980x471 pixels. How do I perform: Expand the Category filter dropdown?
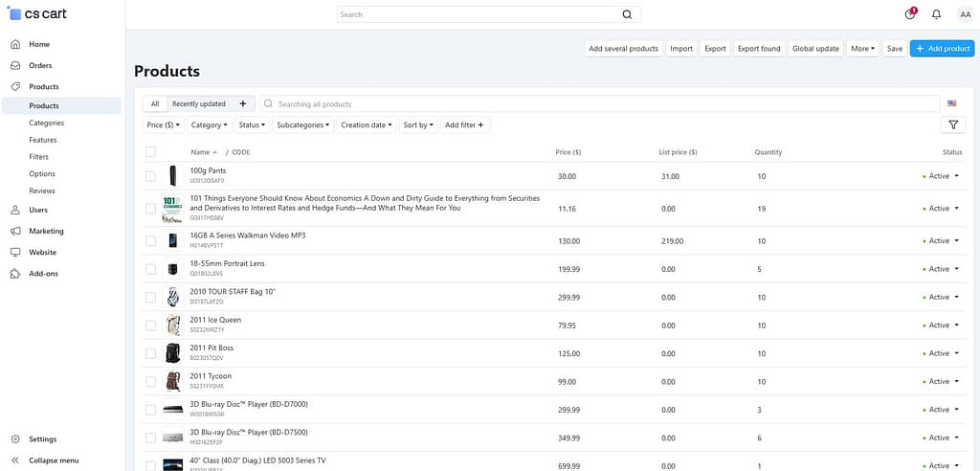pyautogui.click(x=210, y=125)
